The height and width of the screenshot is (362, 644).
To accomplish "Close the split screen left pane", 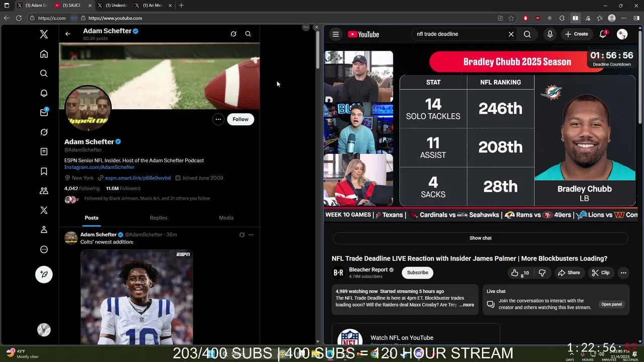I will pos(316,27).
